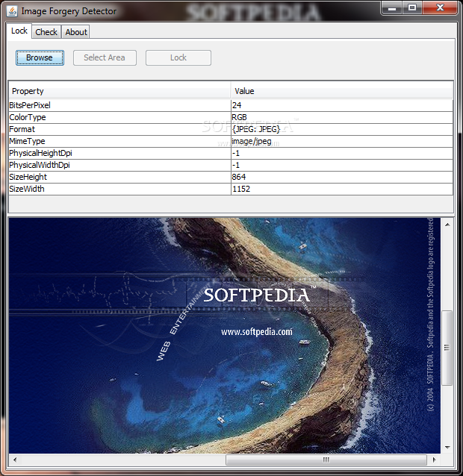This screenshot has height=476, width=463.
Task: Click the horizontal scrollbar thumb
Action: point(326,460)
